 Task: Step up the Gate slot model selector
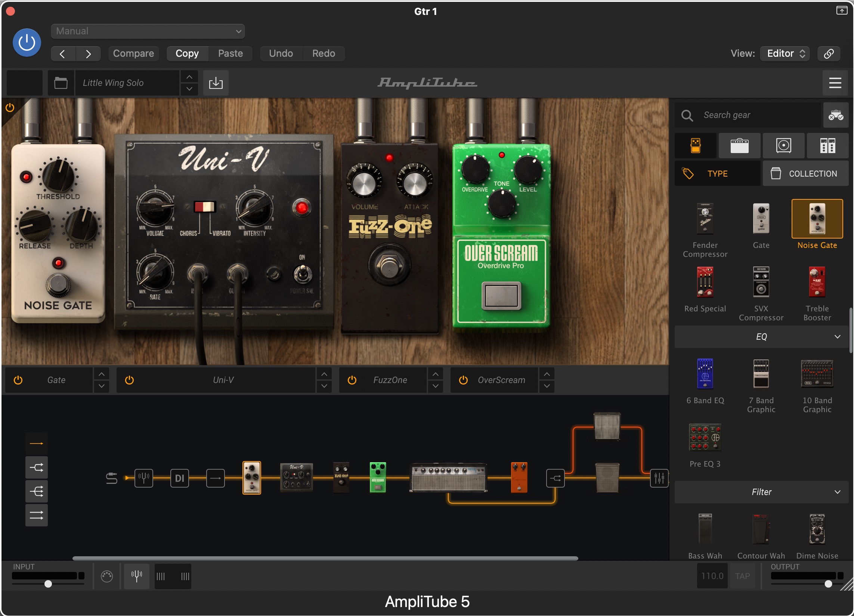tap(102, 374)
